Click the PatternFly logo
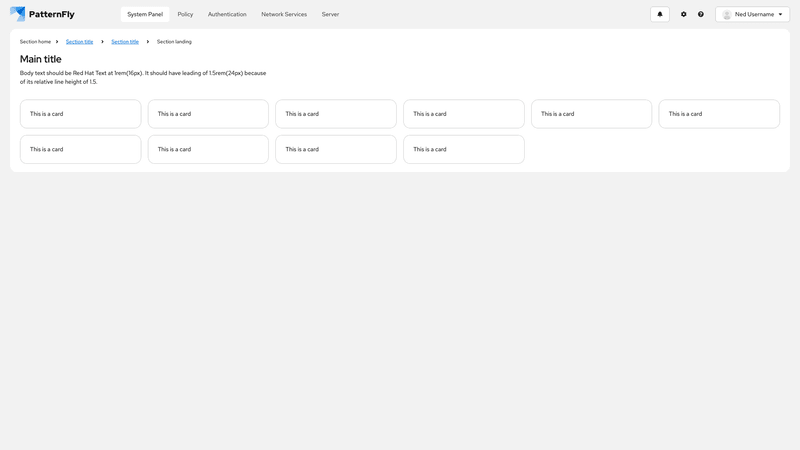Viewport: 800px width, 450px height. (42, 14)
